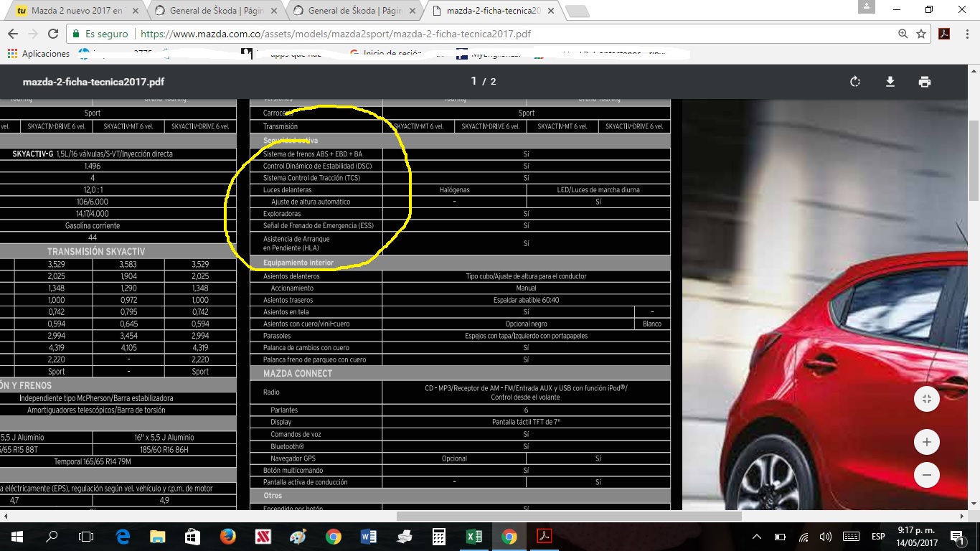This screenshot has height=551, width=980.
Task: Click 'Pantalla táctil TFT de 7"' value
Action: (526, 422)
